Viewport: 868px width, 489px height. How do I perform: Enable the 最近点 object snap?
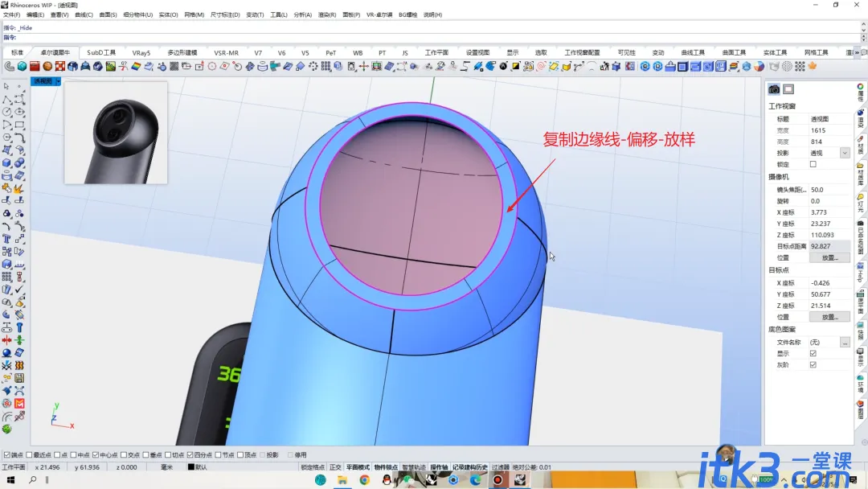pyautogui.click(x=30, y=455)
